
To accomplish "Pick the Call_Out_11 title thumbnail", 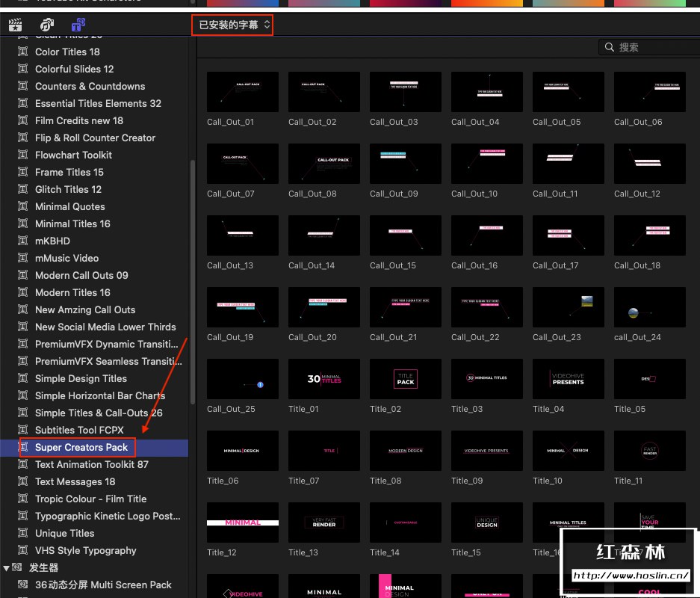I will click(569, 164).
